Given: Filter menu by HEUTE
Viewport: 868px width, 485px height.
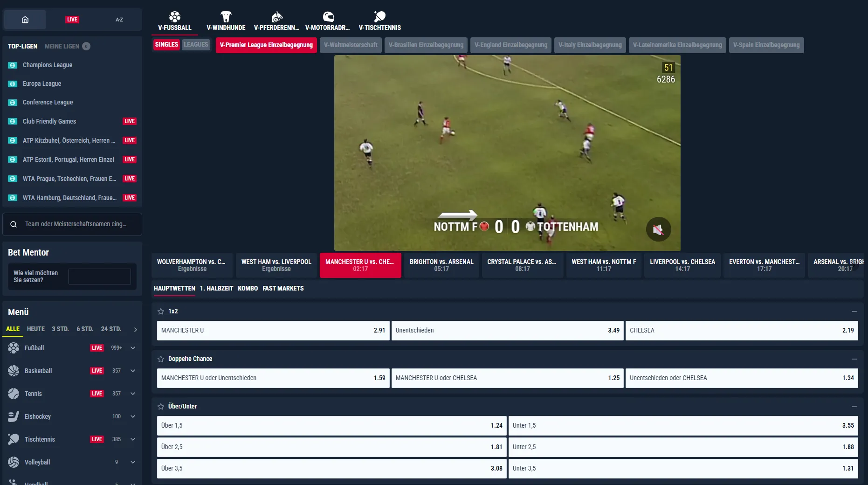Looking at the screenshot, I should click(36, 329).
